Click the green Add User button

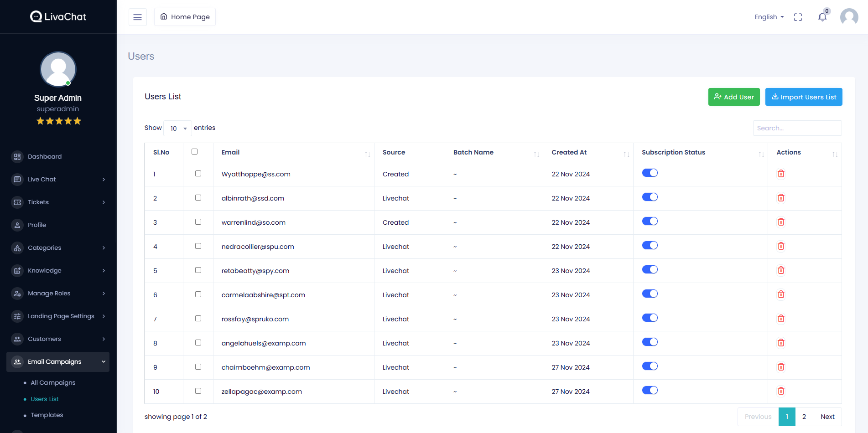coord(733,97)
